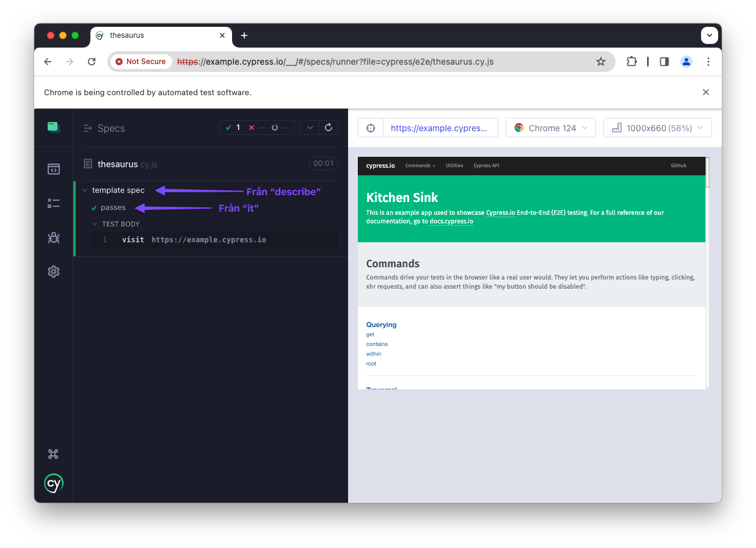
Task: Bookmark this page with the star
Action: 601,62
